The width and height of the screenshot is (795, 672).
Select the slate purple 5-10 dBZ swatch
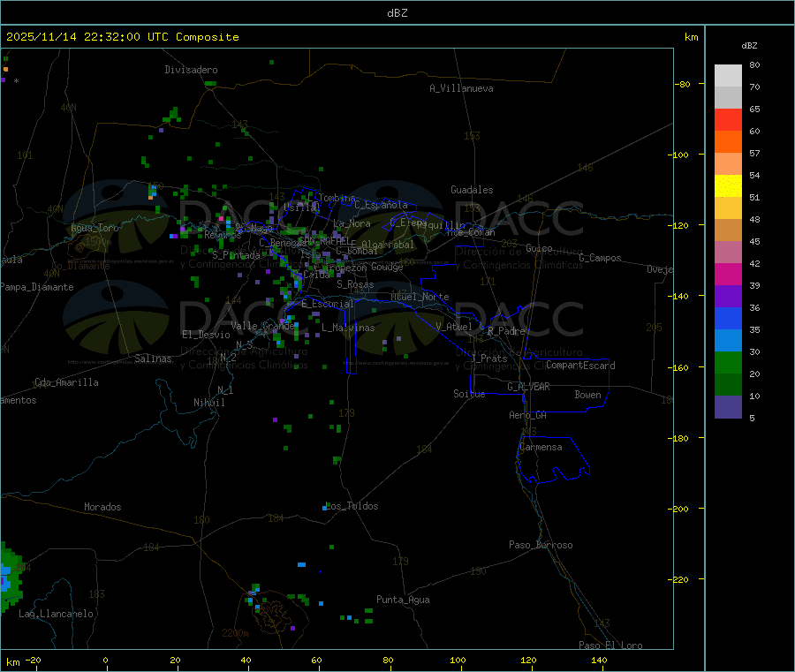click(x=728, y=407)
